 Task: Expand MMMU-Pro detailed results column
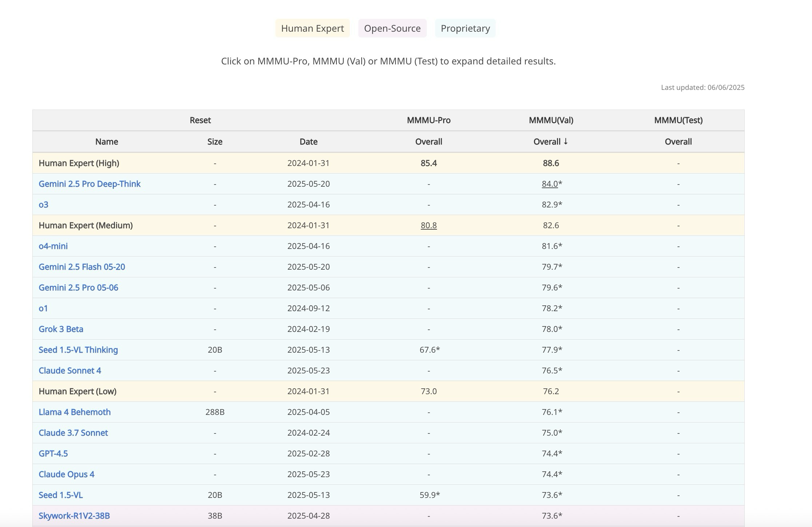tap(429, 120)
